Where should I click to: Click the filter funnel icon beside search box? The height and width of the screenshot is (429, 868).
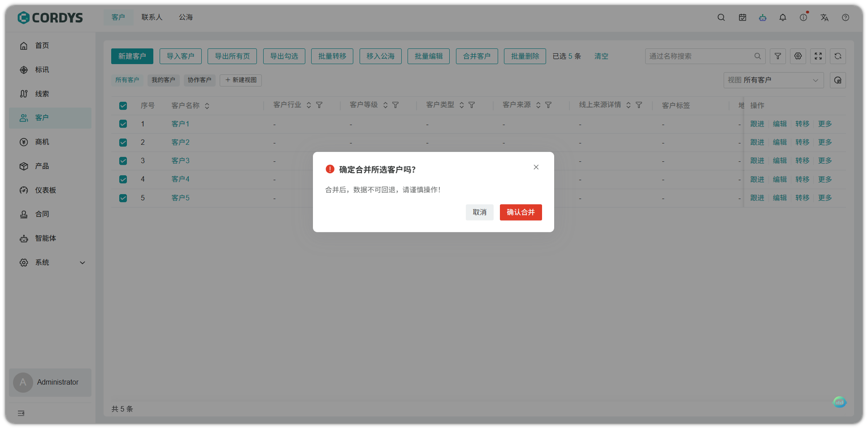click(777, 56)
